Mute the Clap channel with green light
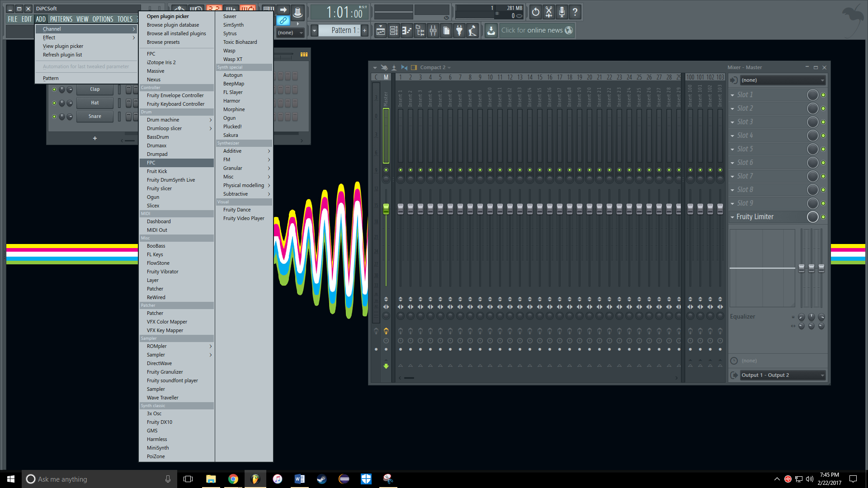The width and height of the screenshot is (868, 488). pyautogui.click(x=54, y=89)
